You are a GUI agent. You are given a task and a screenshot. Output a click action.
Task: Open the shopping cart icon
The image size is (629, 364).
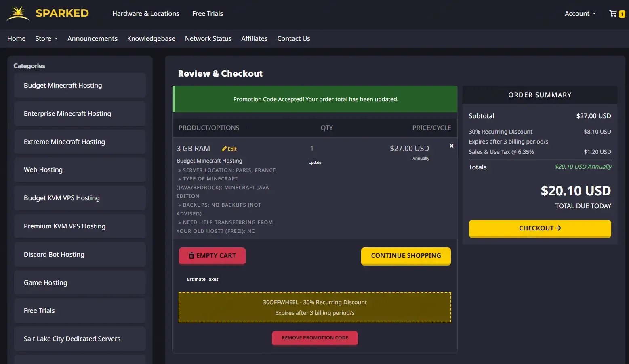tap(617, 13)
